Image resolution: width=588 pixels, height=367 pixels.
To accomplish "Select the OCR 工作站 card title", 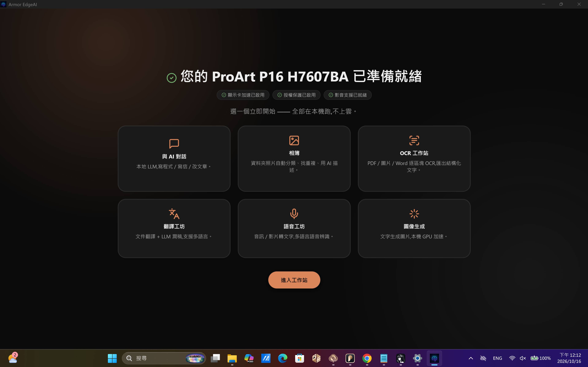I will click(414, 153).
